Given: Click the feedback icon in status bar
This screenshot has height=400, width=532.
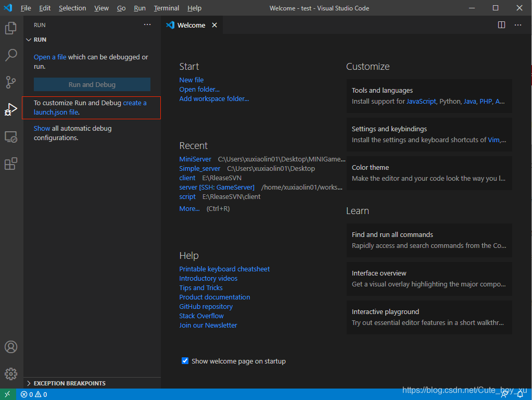Looking at the screenshot, I should (505, 394).
